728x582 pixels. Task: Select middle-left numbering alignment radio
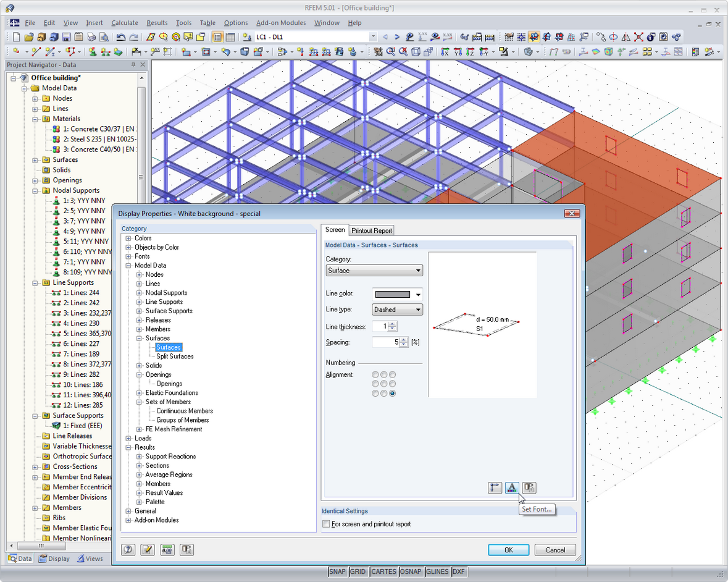click(x=375, y=384)
